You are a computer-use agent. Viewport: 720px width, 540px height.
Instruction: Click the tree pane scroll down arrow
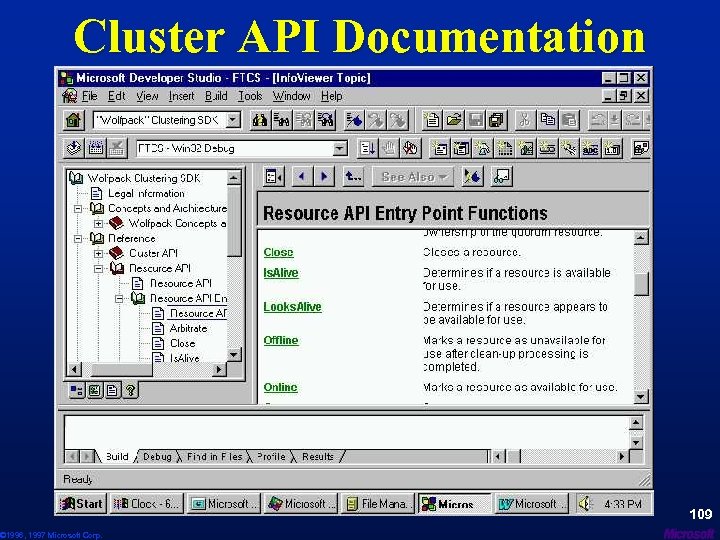tap(234, 354)
